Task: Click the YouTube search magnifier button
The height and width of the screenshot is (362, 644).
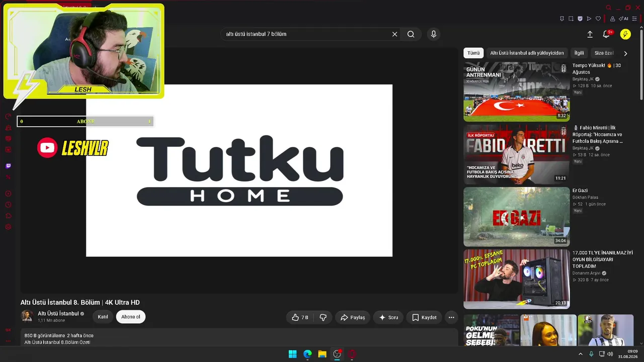Action: click(x=411, y=34)
